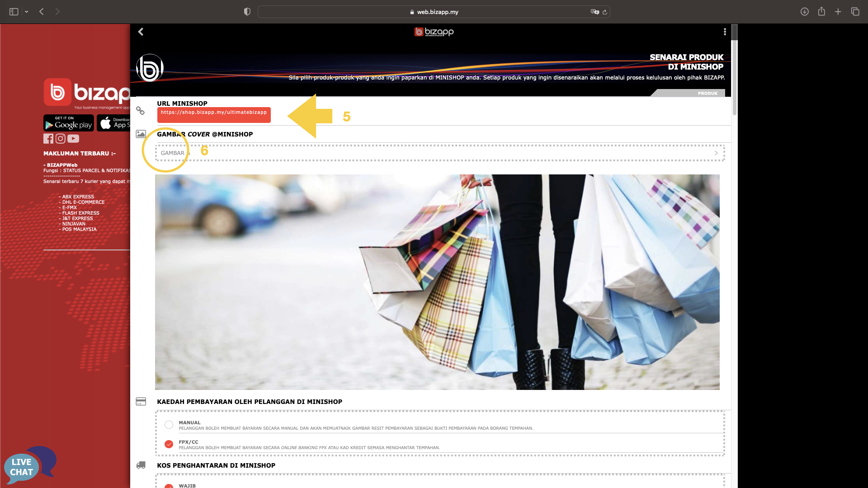The image size is (868, 488).
Task: Click 'POS MALAYSIA' courier text
Action: tap(79, 230)
